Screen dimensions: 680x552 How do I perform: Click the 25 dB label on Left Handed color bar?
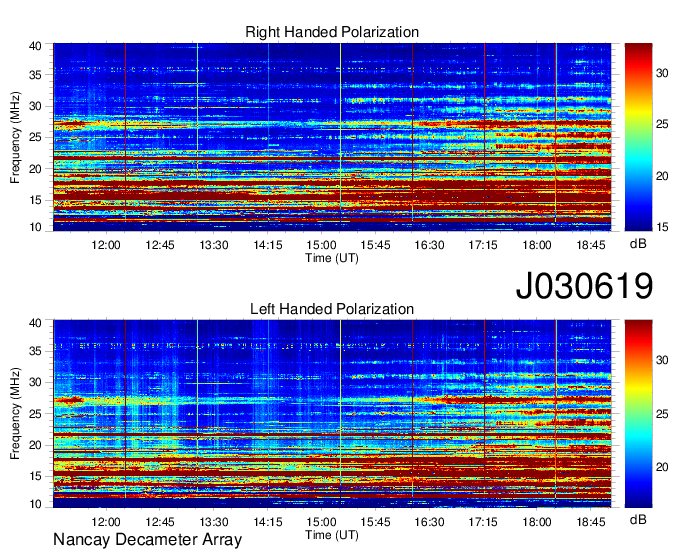[662, 414]
